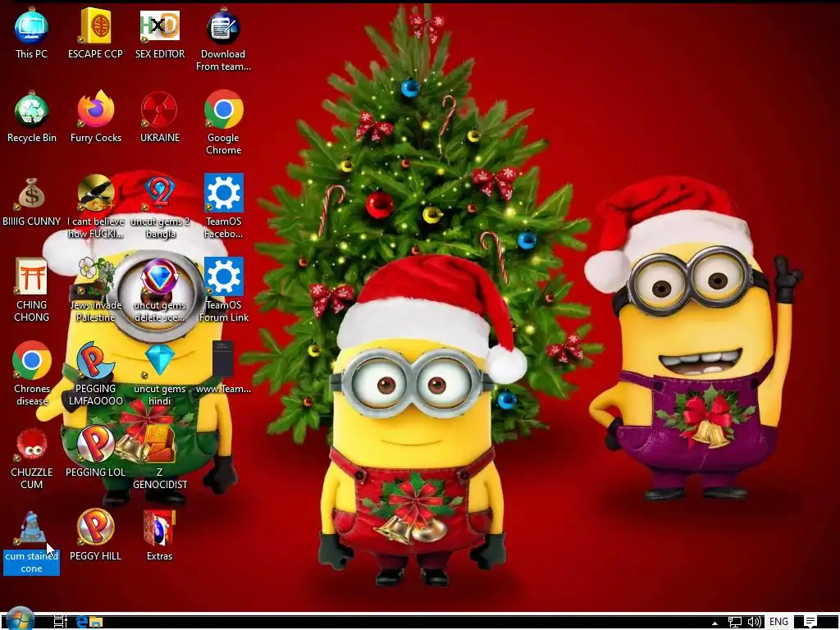The width and height of the screenshot is (840, 630).
Task: Select the blue wizard hat cone icon
Action: point(31,528)
